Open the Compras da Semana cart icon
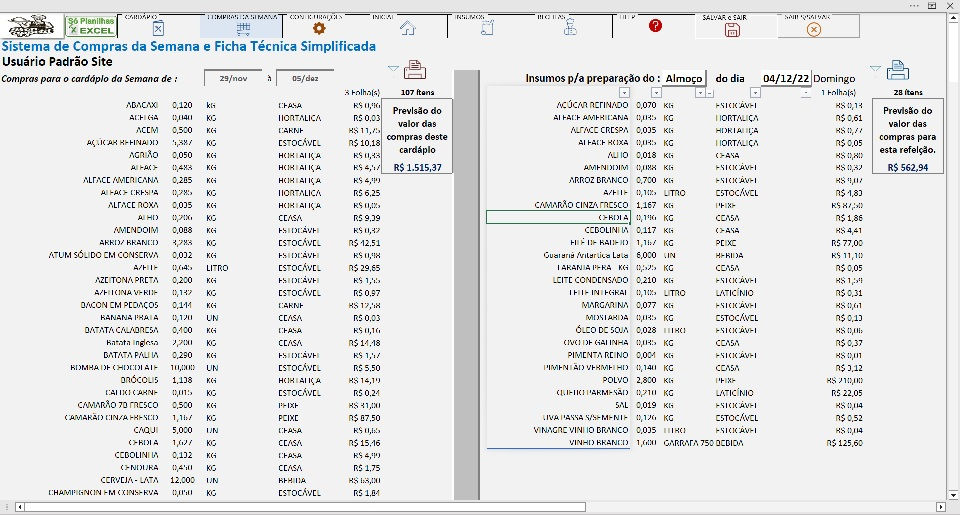 243,28
